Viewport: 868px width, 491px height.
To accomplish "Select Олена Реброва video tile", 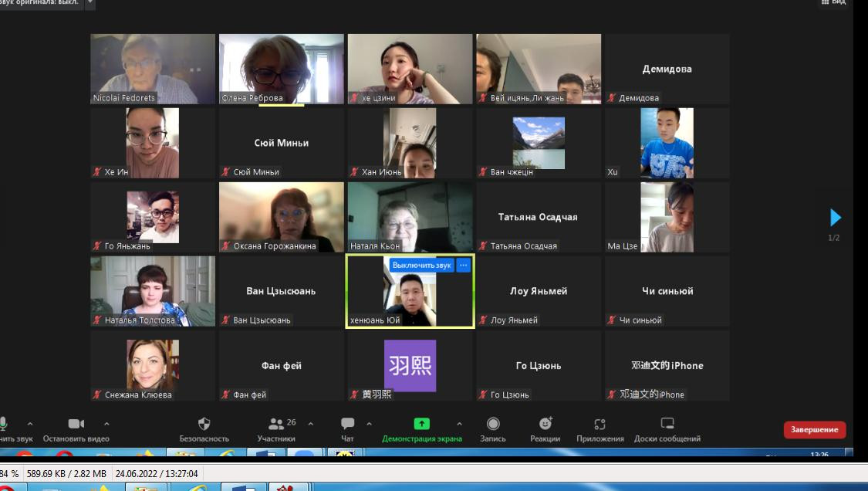I will (281, 69).
